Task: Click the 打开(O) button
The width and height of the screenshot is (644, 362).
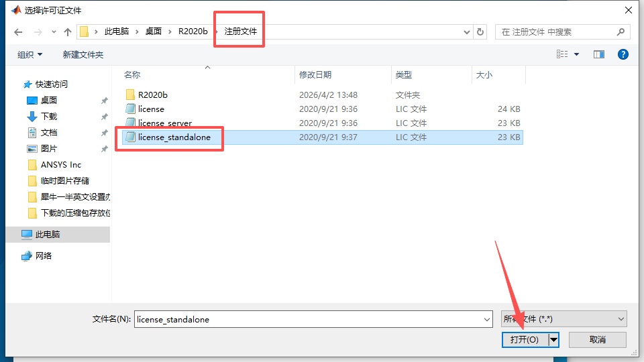Action: click(525, 339)
